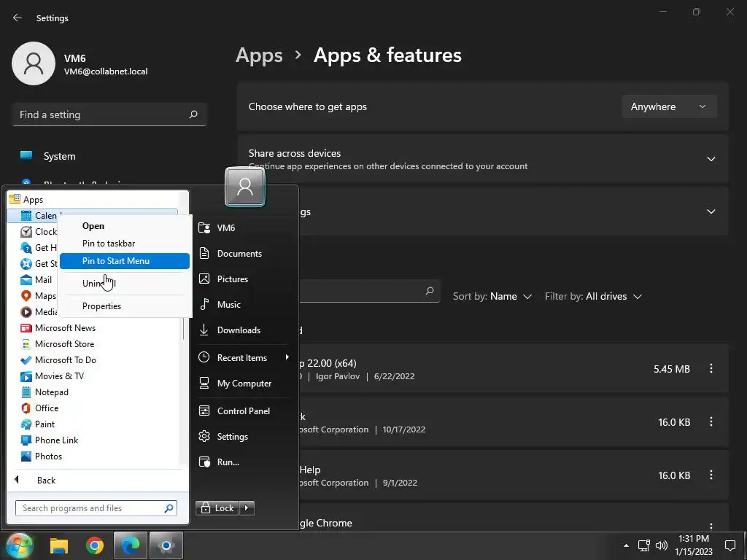Open the notification center icon
This screenshot has height=560, width=747.
click(729, 545)
